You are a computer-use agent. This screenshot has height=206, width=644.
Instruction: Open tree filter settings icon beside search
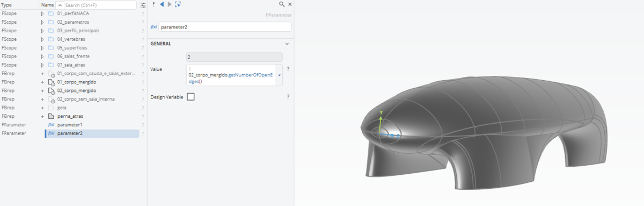pyautogui.click(x=143, y=5)
